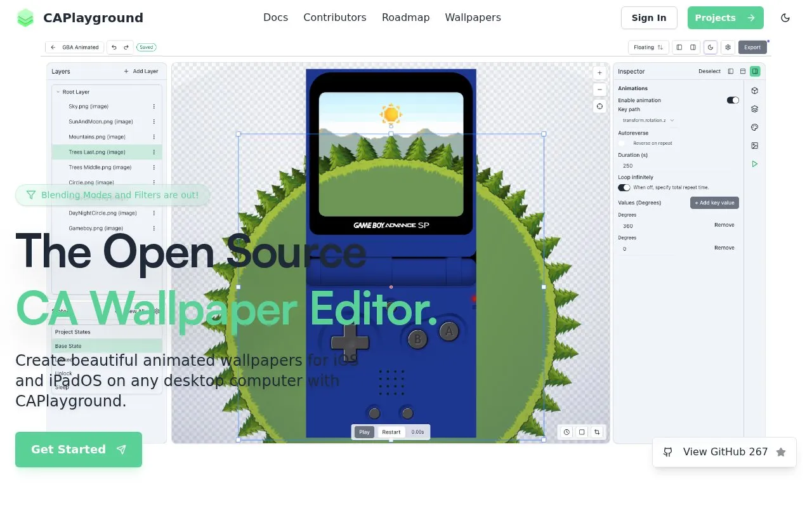The height and width of the screenshot is (508, 812).
Task: Click the Restart button below the canvas
Action: pos(391,432)
